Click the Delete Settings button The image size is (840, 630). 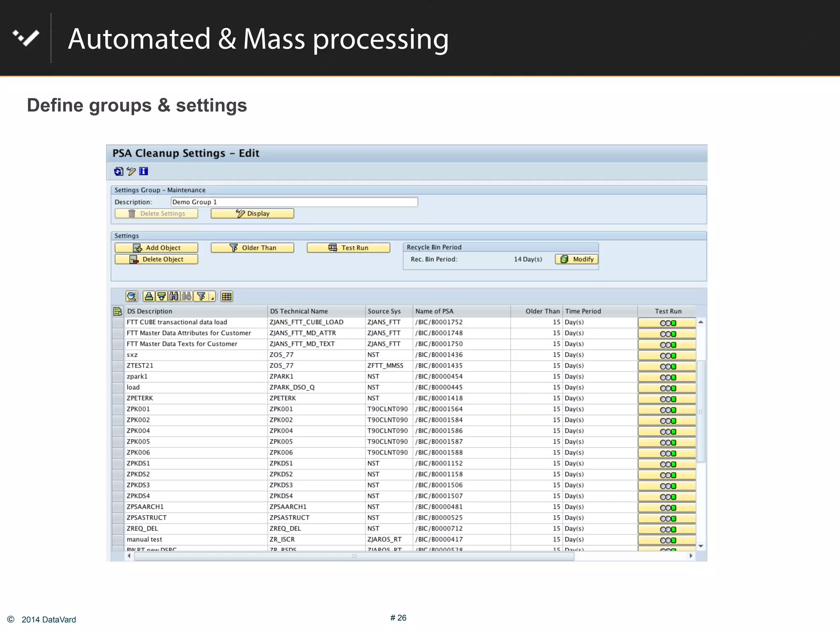tap(156, 213)
